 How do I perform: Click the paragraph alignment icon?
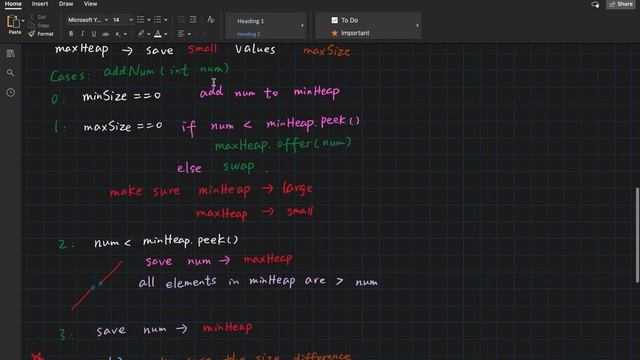(181, 34)
